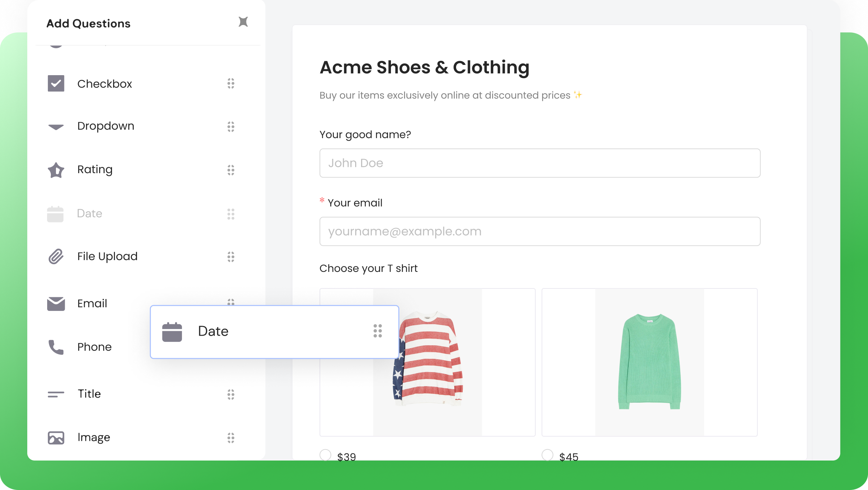Click the green sweater product image
The image size is (868, 490).
click(x=649, y=362)
